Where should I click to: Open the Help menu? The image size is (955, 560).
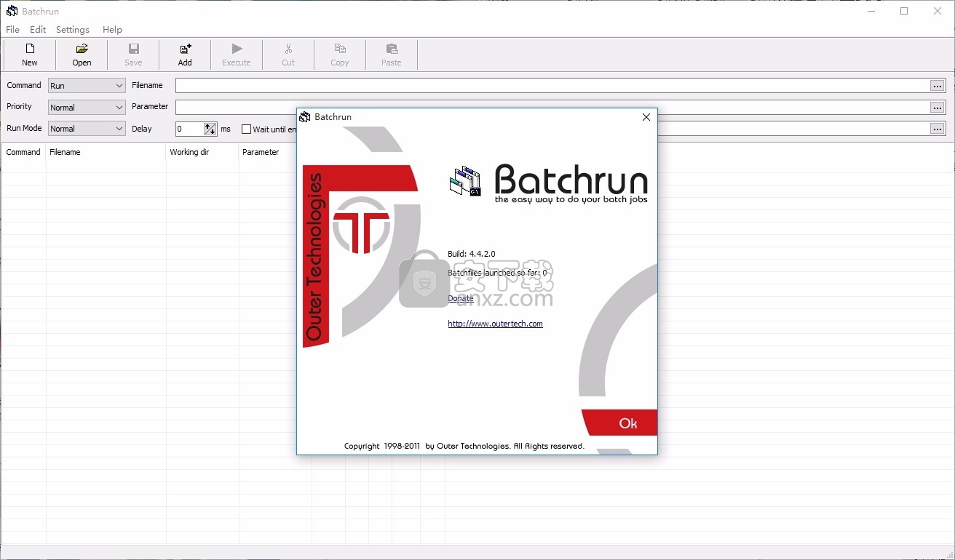(112, 30)
